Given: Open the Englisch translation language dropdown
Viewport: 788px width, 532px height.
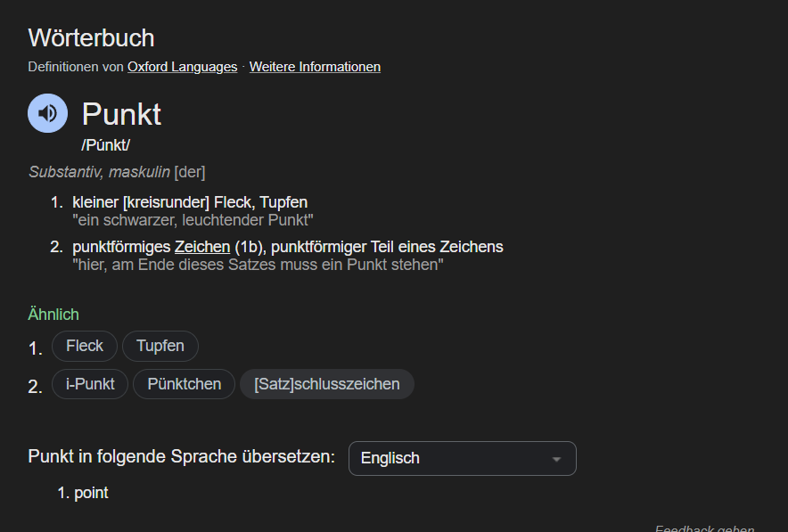Looking at the screenshot, I should (463, 458).
